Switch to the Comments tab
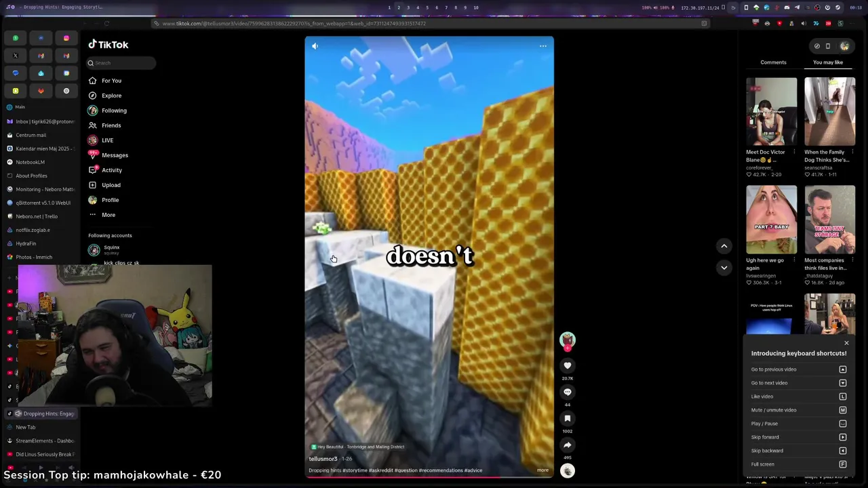The height and width of the screenshot is (488, 868). (x=773, y=62)
